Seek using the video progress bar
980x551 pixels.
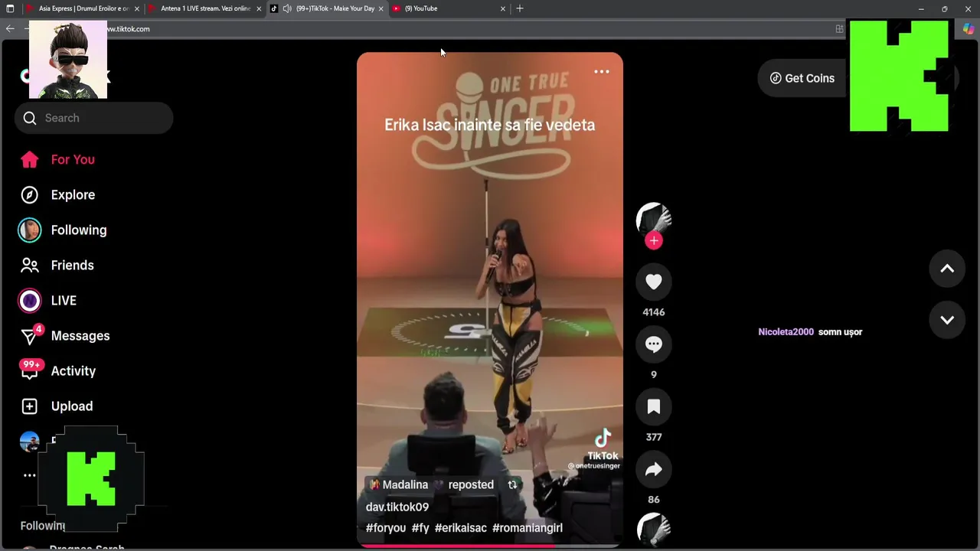click(x=489, y=546)
